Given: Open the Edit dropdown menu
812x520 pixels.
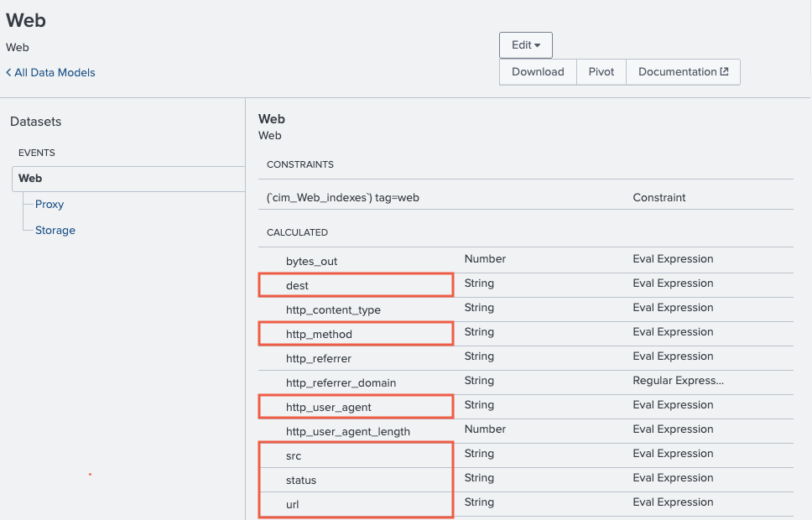Looking at the screenshot, I should 525,44.
